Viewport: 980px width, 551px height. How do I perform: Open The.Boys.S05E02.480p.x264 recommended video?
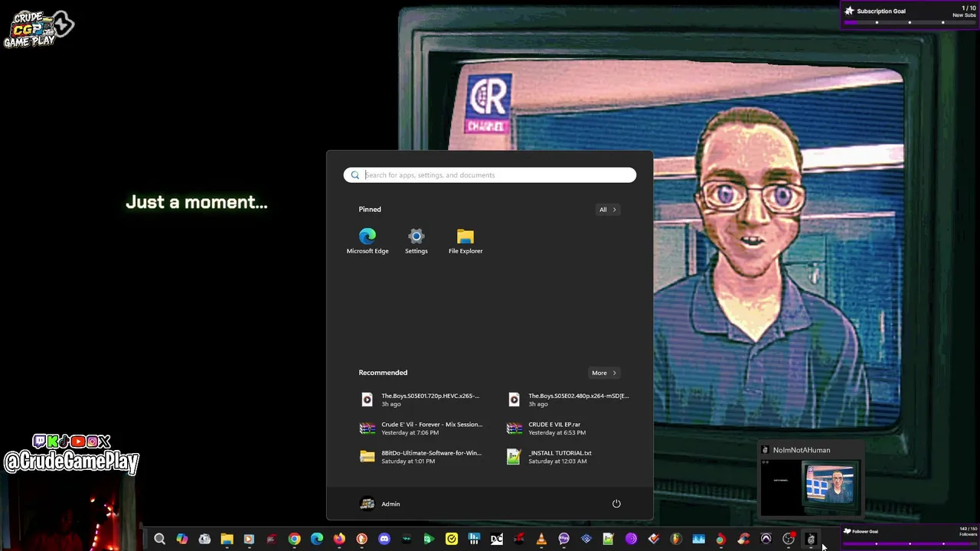[567, 399]
